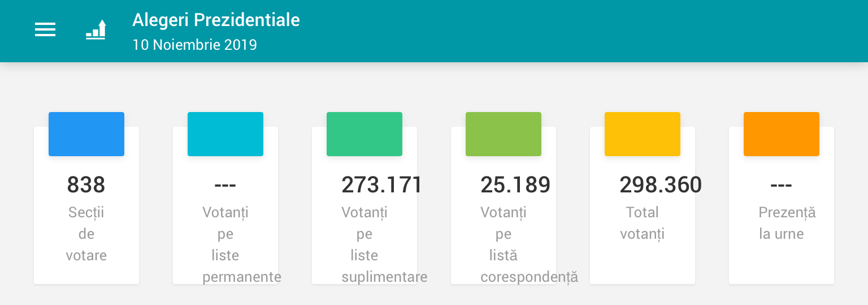Click the lime green square above 25.189
The height and width of the screenshot is (305, 868).
click(x=504, y=134)
